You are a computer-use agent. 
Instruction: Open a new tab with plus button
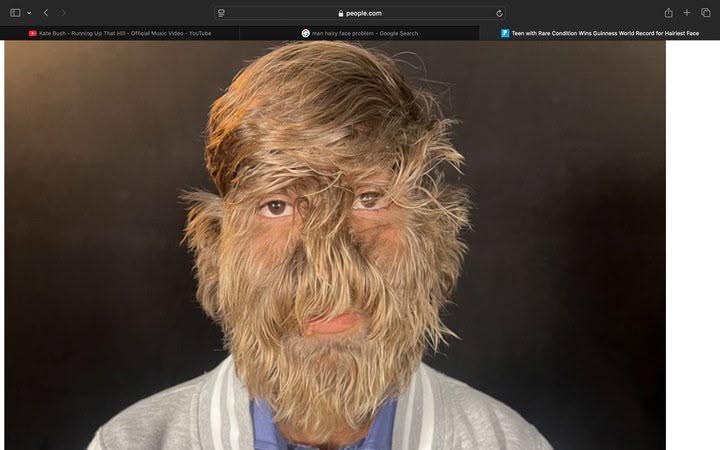coord(687,13)
